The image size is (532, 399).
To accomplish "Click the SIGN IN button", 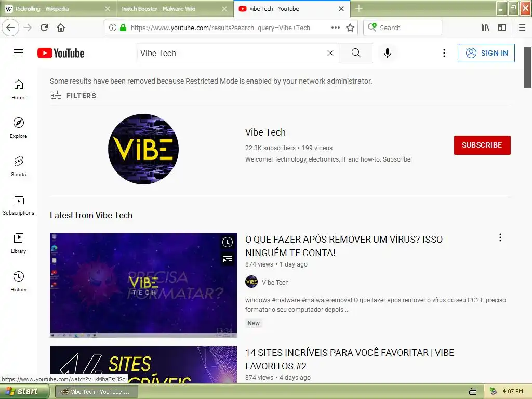I will [x=486, y=53].
